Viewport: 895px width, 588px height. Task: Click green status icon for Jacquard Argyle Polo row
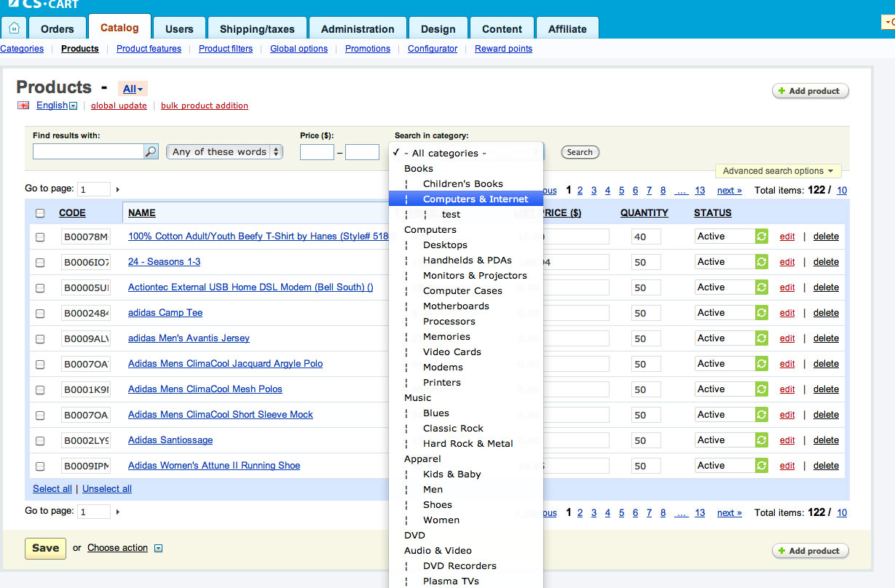click(x=762, y=364)
